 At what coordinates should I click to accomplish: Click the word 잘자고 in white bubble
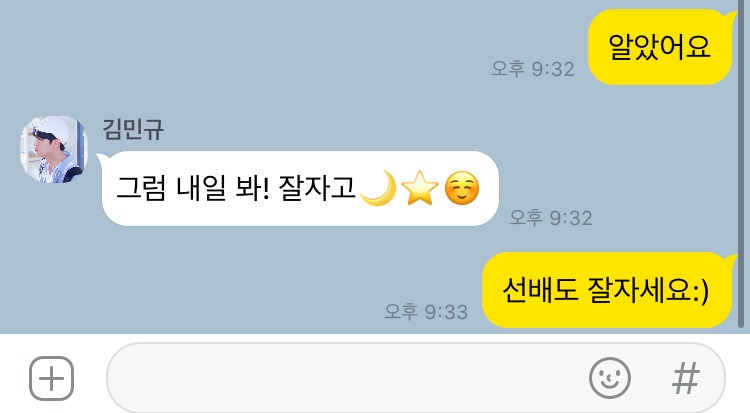tap(317, 188)
